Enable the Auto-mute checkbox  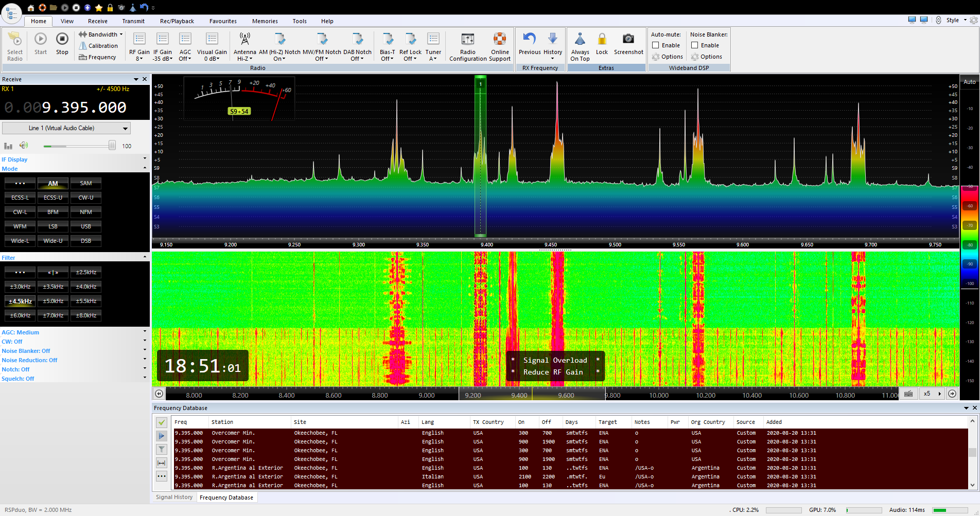pyautogui.click(x=656, y=45)
